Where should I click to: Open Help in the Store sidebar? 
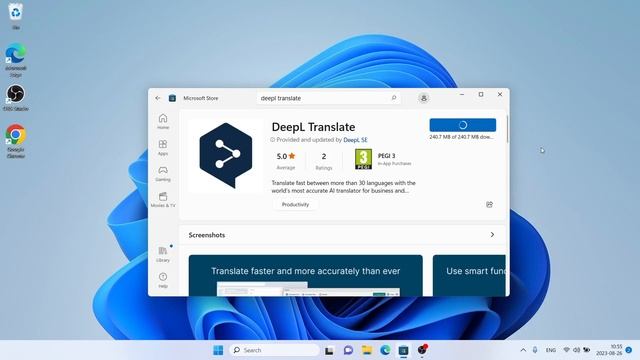tap(163, 280)
